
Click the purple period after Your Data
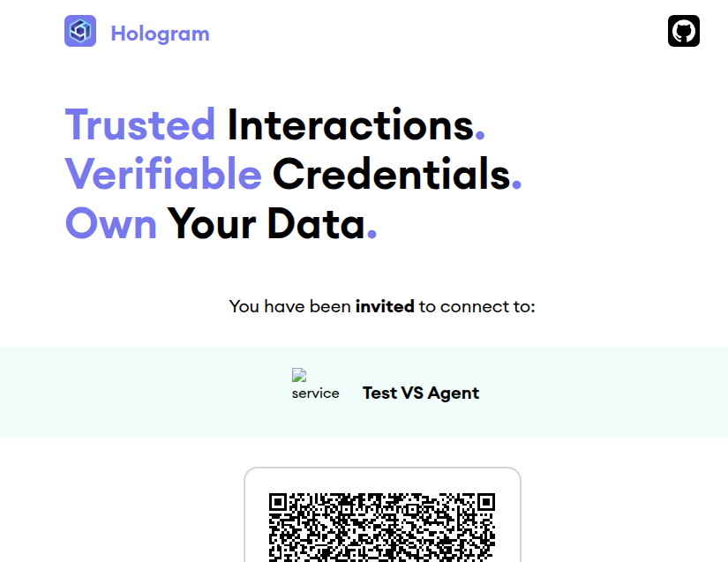pyautogui.click(x=372, y=235)
